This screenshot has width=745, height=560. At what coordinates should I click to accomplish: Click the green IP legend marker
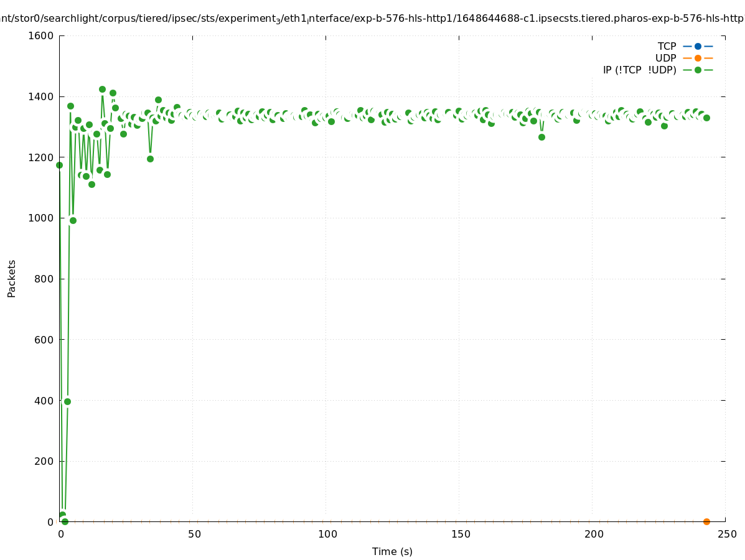click(698, 70)
